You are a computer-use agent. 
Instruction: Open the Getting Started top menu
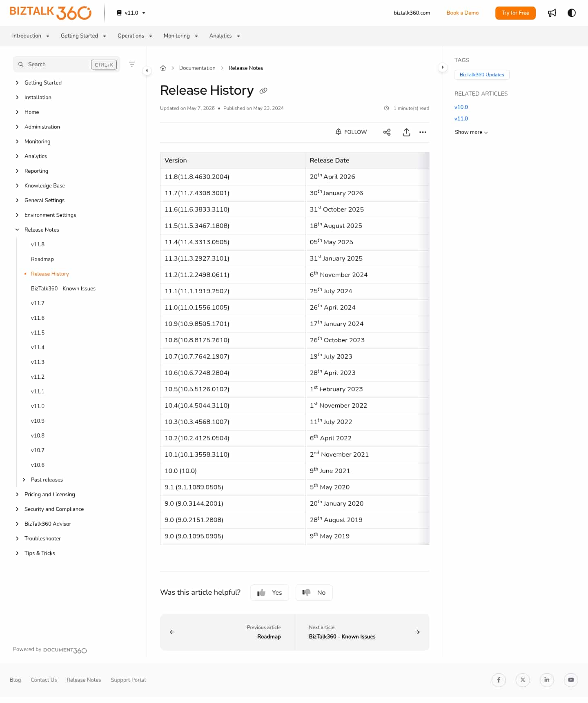click(x=83, y=36)
